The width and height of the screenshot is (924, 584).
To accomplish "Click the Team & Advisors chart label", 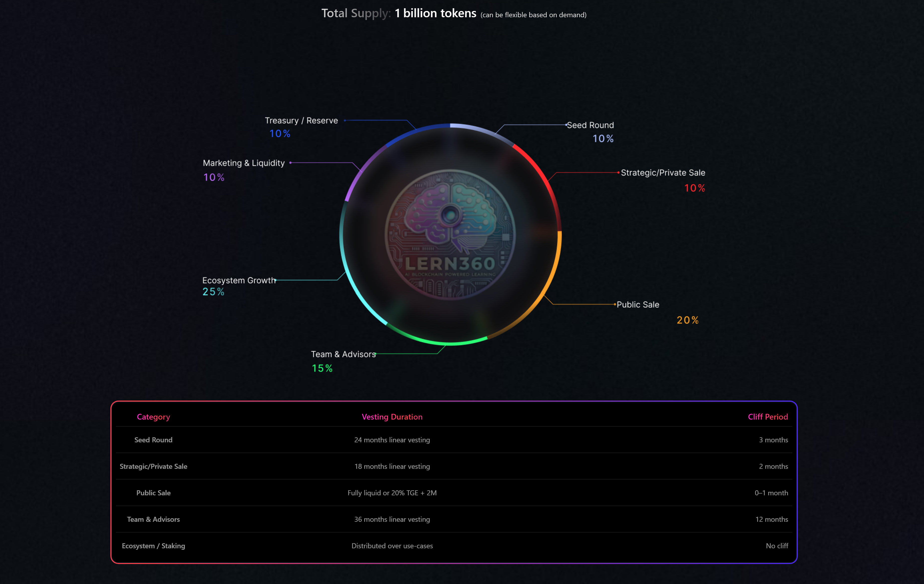I will [343, 354].
